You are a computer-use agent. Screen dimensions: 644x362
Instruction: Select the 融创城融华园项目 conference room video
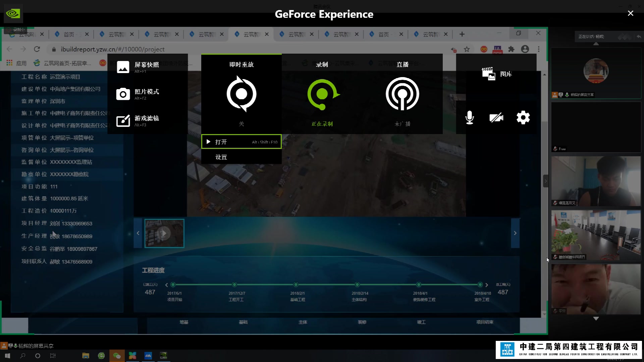[x=596, y=235]
